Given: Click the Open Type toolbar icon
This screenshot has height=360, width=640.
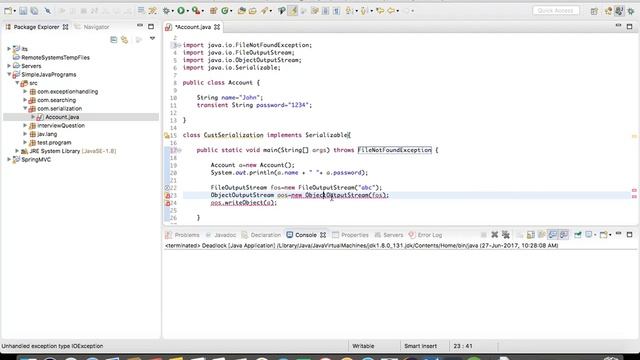Looking at the screenshot, I should (x=242, y=11).
